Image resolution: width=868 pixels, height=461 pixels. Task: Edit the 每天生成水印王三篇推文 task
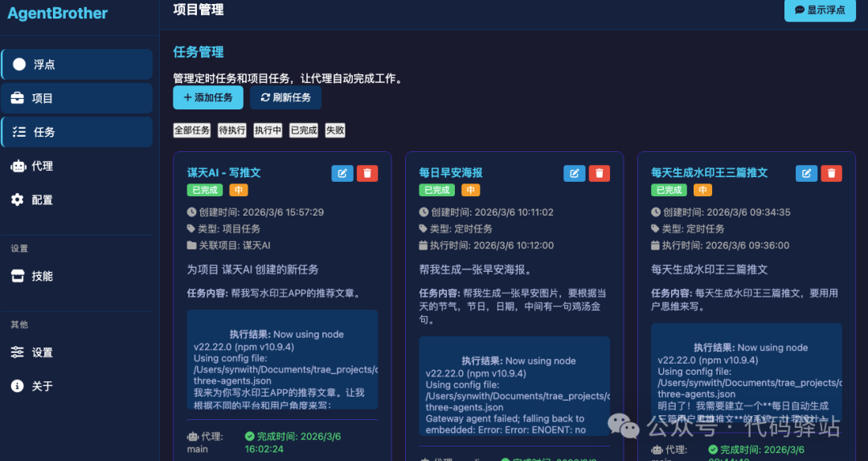click(807, 174)
